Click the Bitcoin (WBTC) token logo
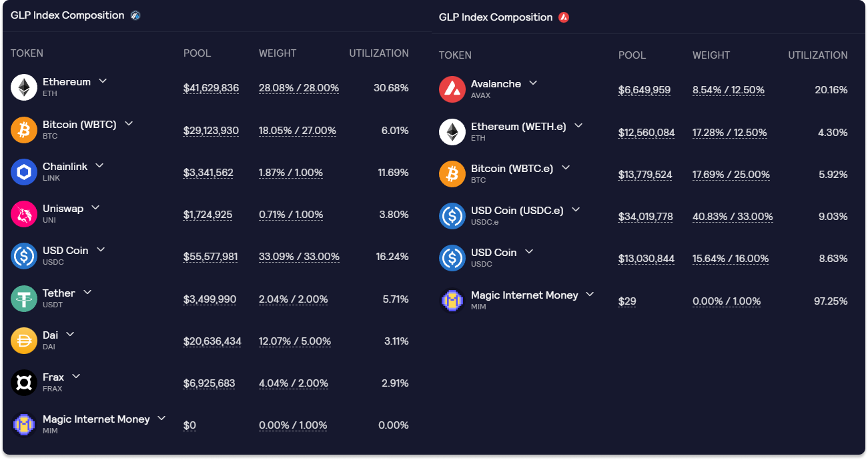868x460 pixels. pyautogui.click(x=24, y=130)
